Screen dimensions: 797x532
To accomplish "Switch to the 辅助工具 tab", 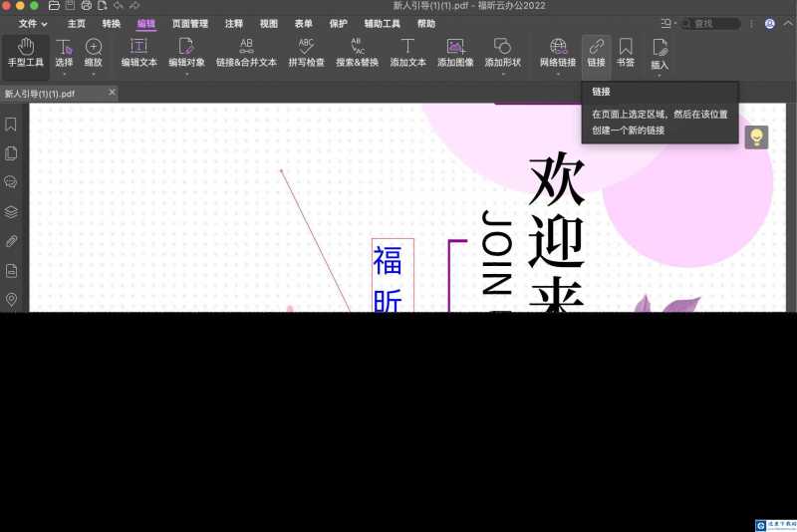I will point(382,23).
